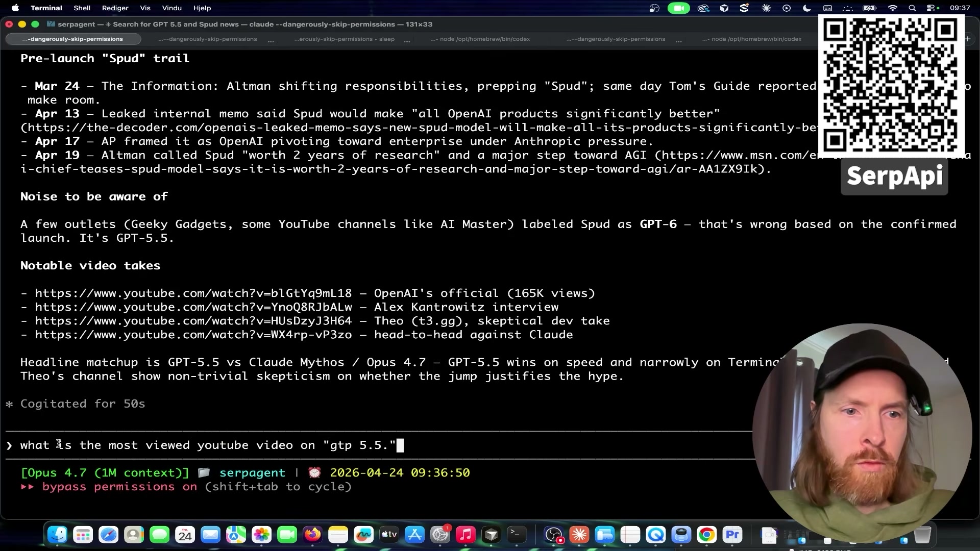The height and width of the screenshot is (551, 980).
Task: Open Claude asterisk app in Dock
Action: [579, 535]
